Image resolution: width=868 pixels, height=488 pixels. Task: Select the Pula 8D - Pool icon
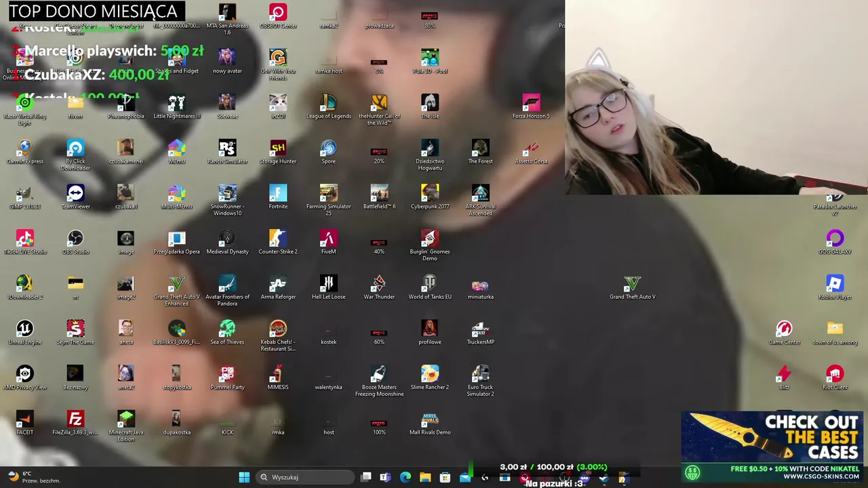[x=430, y=61]
